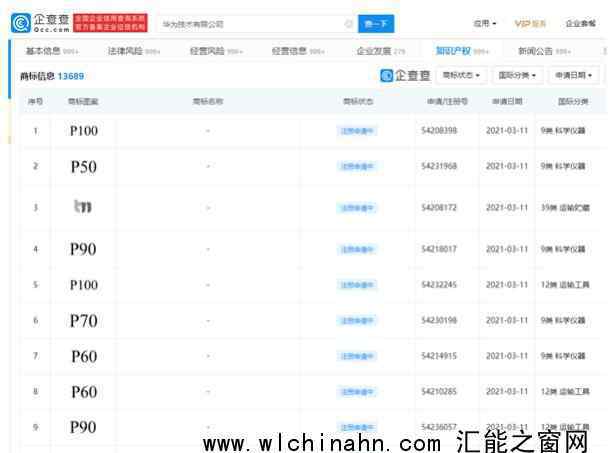This screenshot has height=453, width=614.
Task: Click registration number 54208172
Action: (439, 207)
